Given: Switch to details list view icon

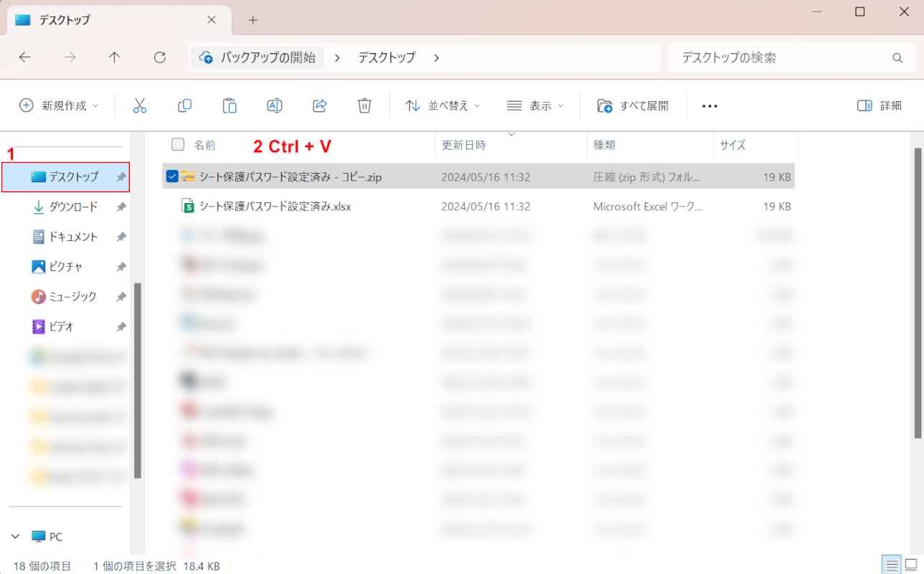Looking at the screenshot, I should (892, 565).
